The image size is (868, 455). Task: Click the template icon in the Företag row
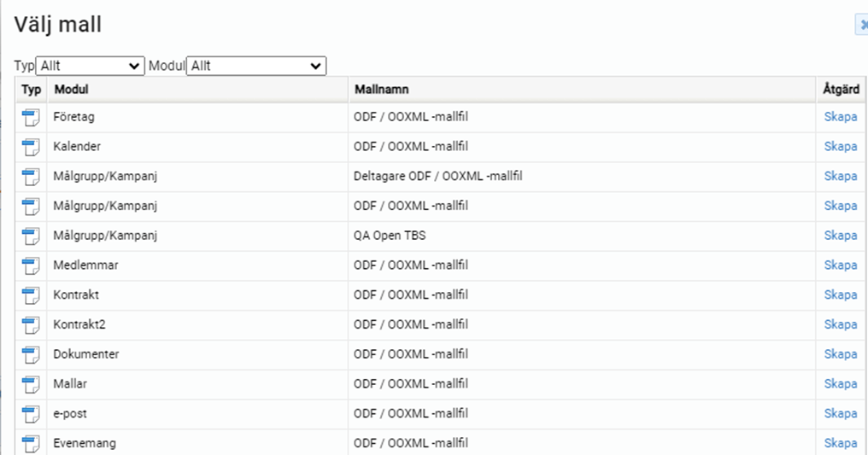click(31, 117)
